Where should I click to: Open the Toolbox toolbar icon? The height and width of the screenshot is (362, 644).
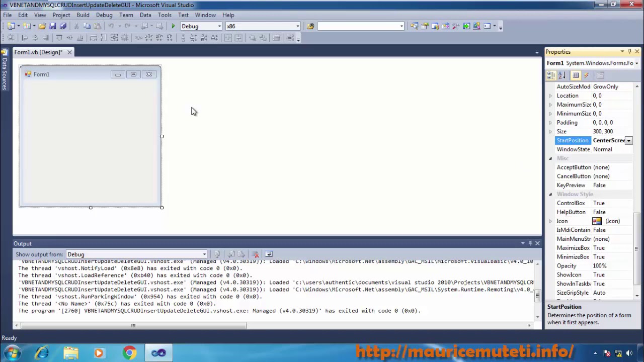456,26
